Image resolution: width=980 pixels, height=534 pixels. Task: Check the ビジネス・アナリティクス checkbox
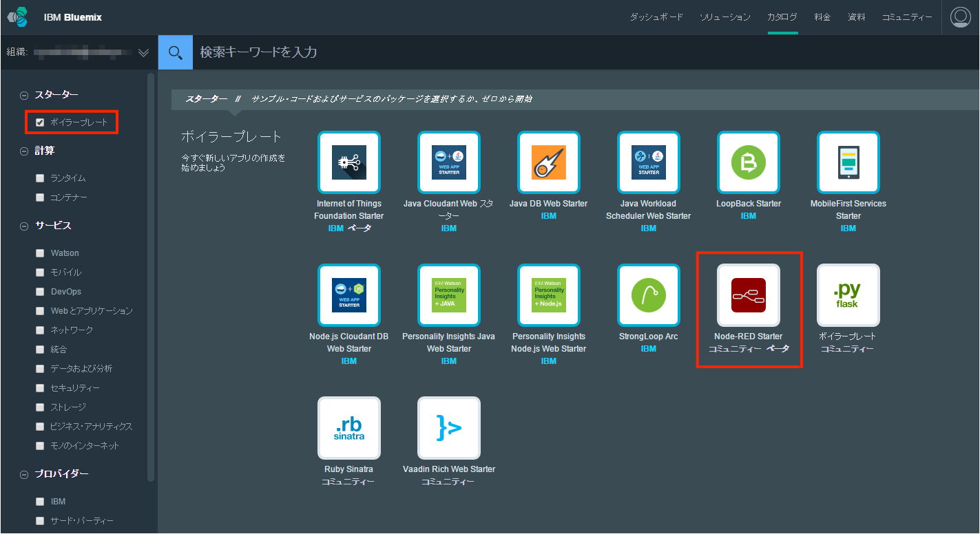40,427
